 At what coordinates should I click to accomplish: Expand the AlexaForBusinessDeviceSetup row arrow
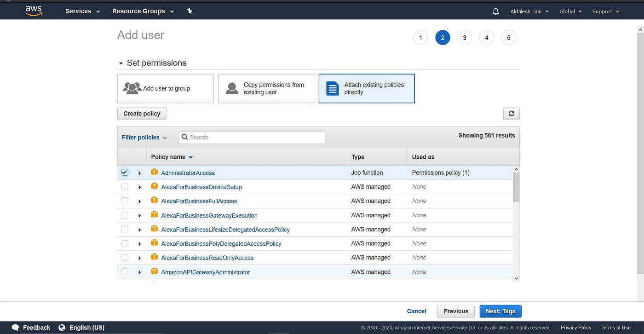[139, 187]
